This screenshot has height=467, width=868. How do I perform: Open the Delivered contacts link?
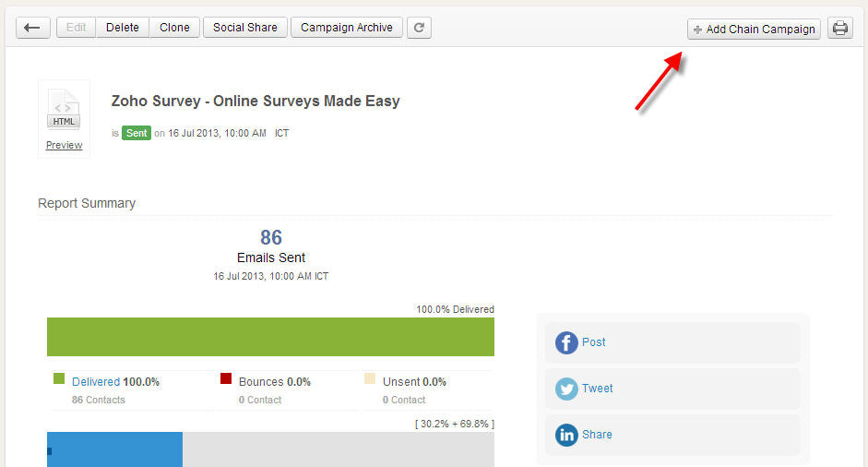point(96,382)
